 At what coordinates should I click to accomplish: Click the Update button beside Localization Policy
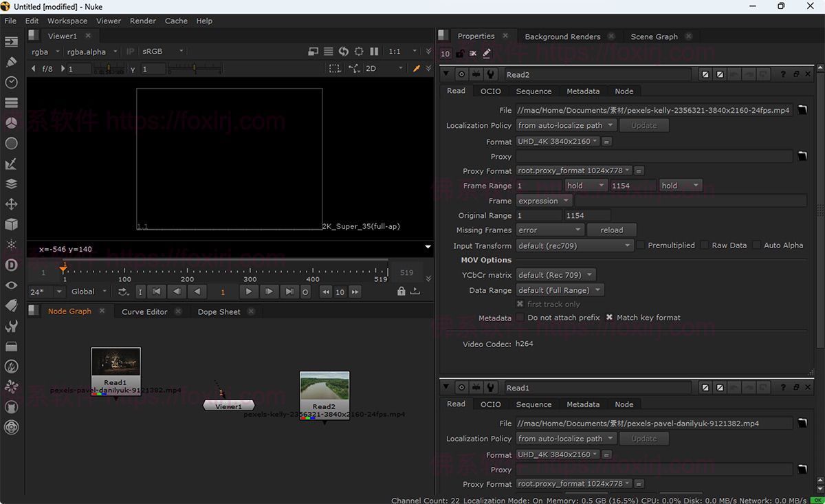tap(643, 124)
